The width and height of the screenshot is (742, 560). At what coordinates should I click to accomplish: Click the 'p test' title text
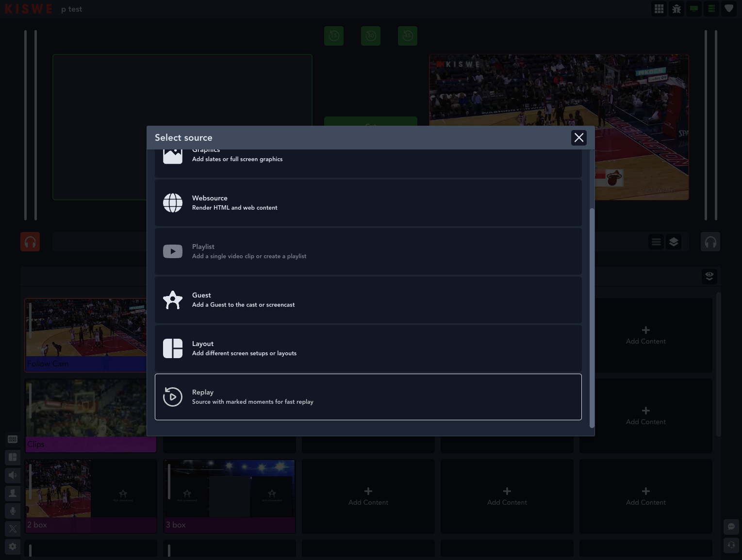click(x=72, y=9)
